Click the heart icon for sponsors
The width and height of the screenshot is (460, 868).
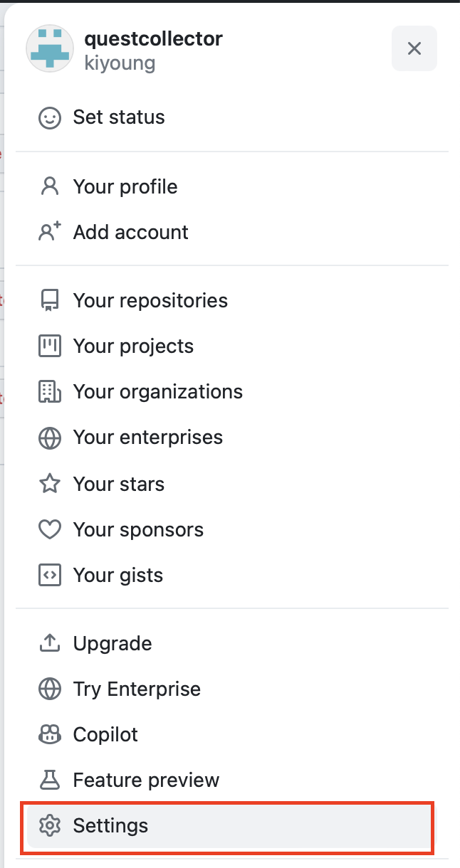[50, 530]
